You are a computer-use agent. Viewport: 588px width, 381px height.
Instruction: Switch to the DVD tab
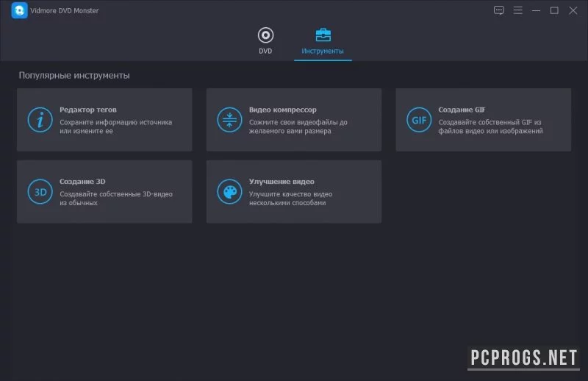click(265, 41)
